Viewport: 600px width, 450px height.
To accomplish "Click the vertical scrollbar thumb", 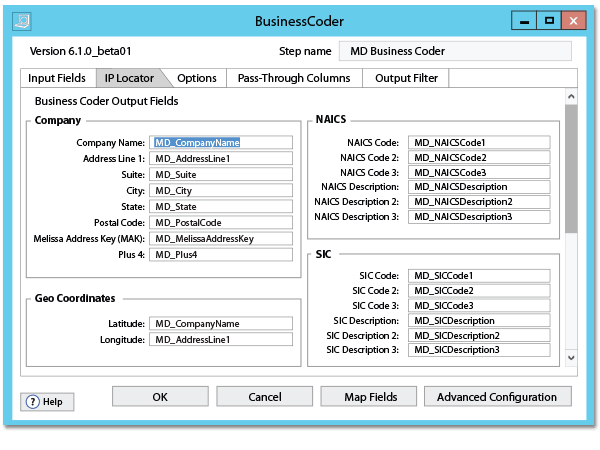I will (x=571, y=168).
